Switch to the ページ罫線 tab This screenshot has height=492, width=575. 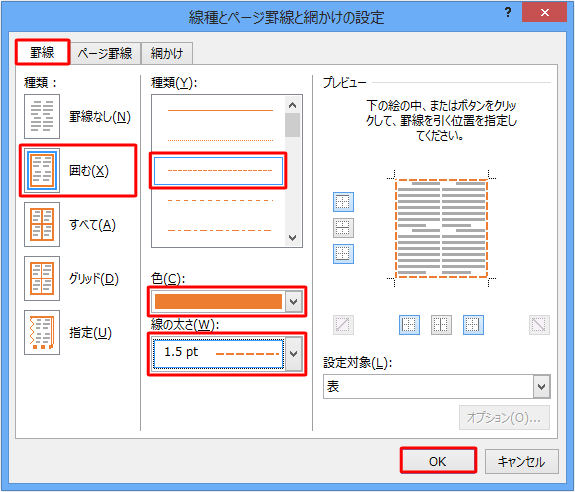click(105, 54)
